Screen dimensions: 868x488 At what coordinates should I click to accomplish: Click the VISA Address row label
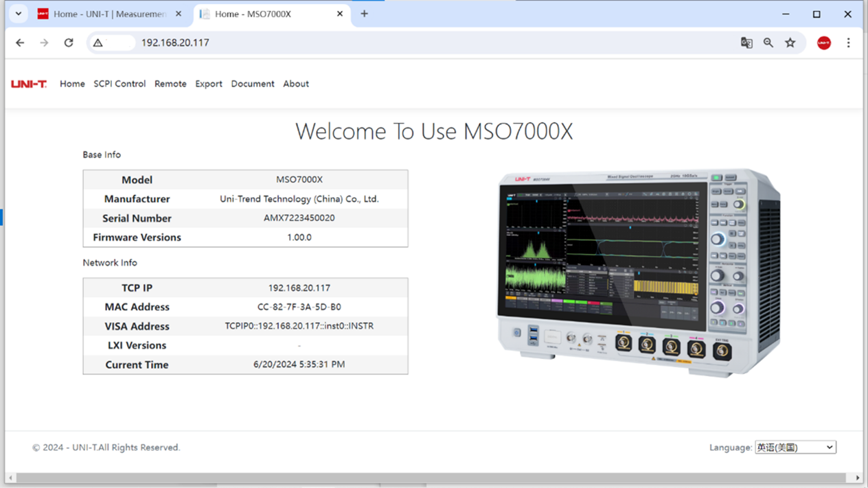point(137,327)
